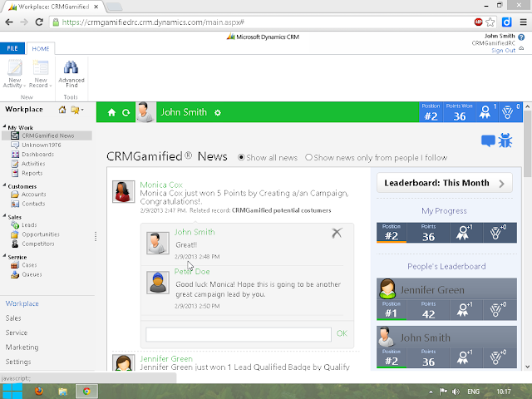Open Advanced Find binoculars icon
The height and width of the screenshot is (399, 532).
pyautogui.click(x=71, y=67)
